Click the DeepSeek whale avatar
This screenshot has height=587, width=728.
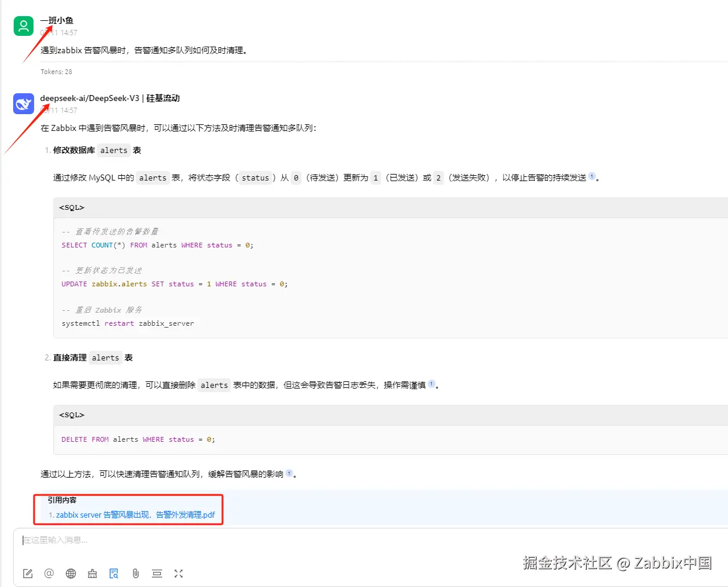(x=24, y=103)
